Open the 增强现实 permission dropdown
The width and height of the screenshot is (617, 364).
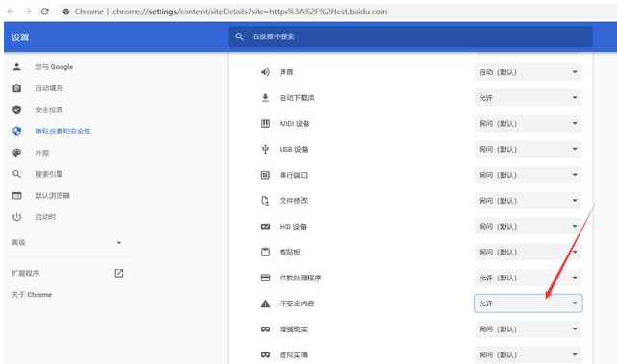pyautogui.click(x=528, y=329)
